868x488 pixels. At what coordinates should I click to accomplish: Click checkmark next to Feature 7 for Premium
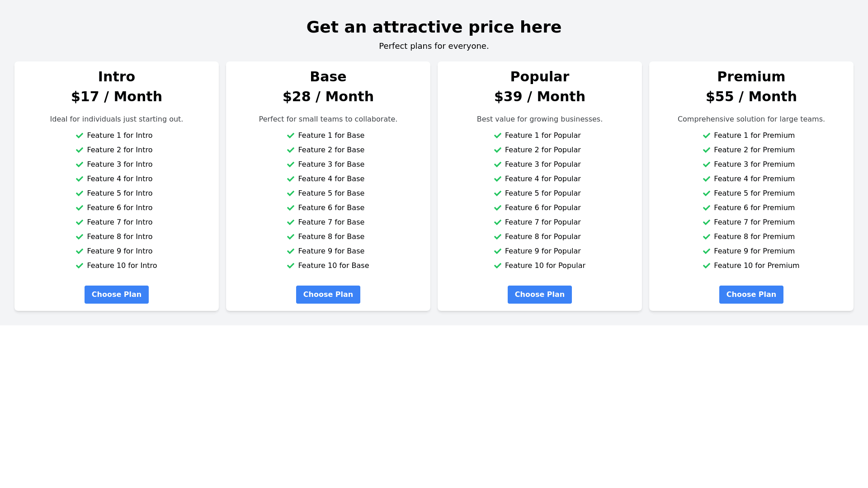(707, 222)
